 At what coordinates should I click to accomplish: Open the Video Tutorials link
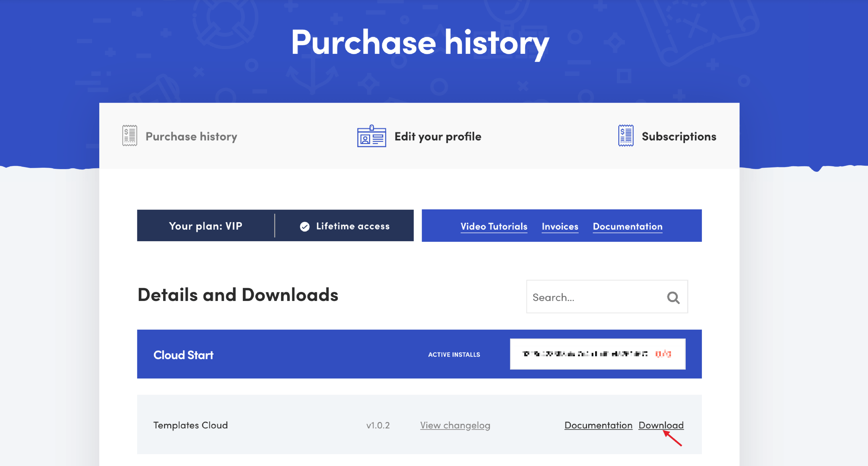(x=494, y=226)
